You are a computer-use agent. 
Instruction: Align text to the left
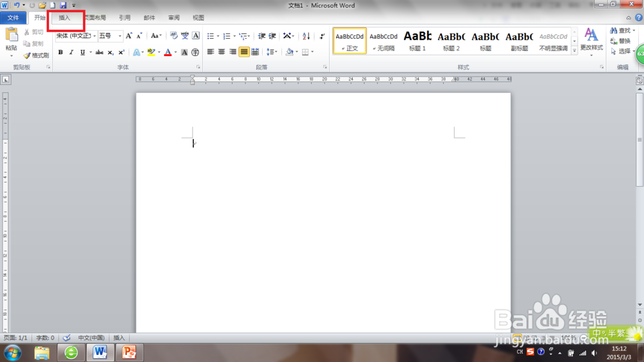(211, 52)
